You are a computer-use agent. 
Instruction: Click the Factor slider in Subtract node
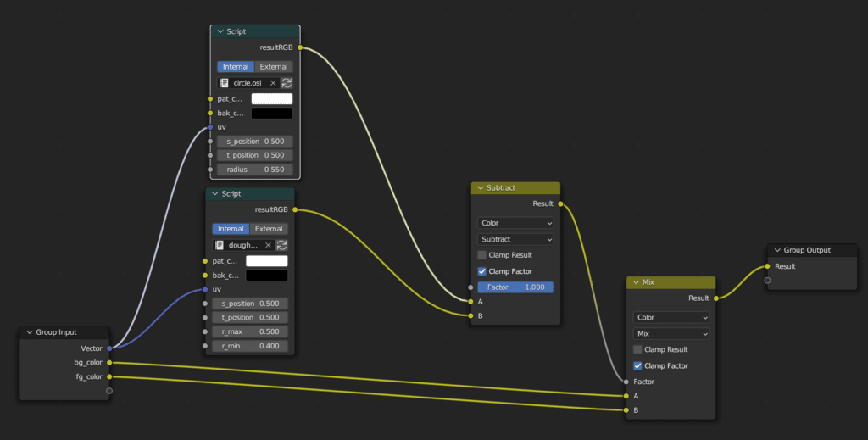click(x=515, y=287)
